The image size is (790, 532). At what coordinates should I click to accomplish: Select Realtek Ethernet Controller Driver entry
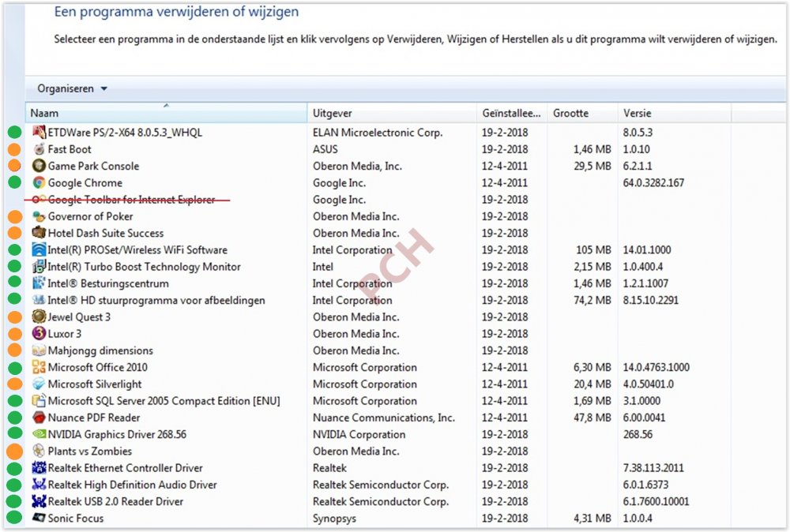click(125, 467)
